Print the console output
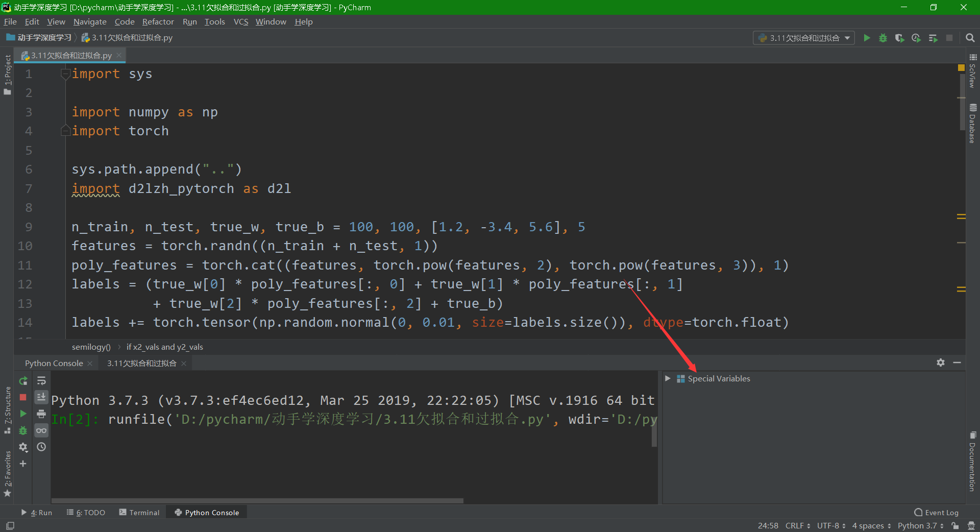Screen dimensions: 980x532 coord(41,414)
